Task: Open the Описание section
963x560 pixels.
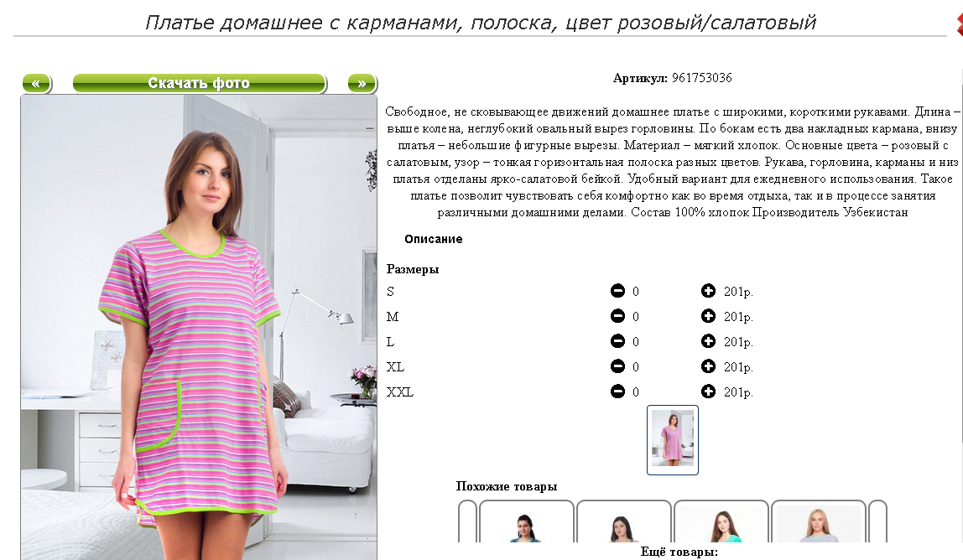Action: point(433,239)
